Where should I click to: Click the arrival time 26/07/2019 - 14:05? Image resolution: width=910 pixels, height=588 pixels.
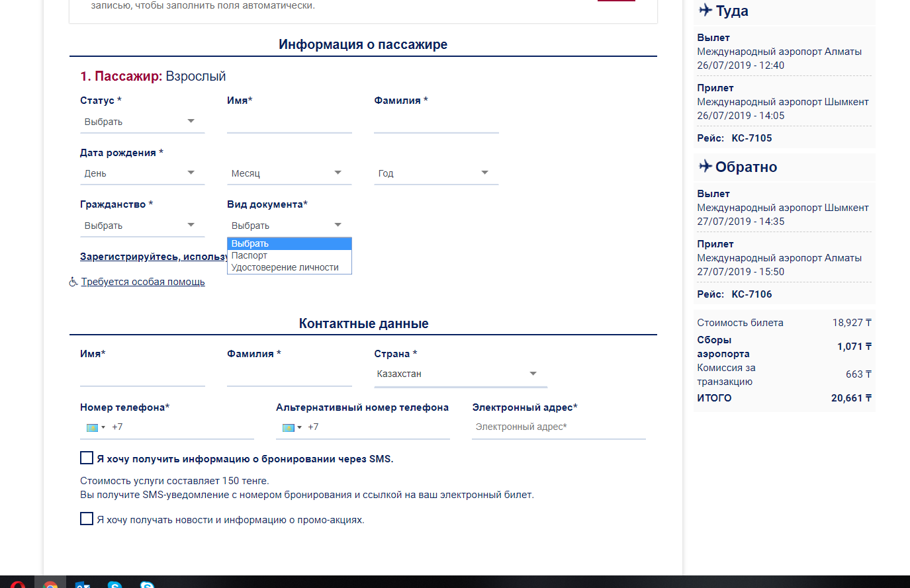click(741, 116)
